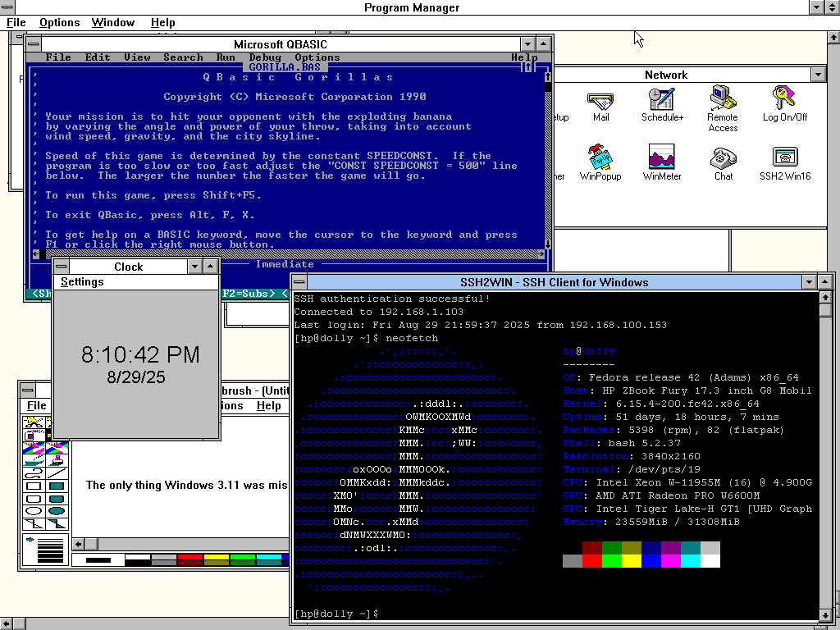Open Program Manager's Window menu
Screen dimensions: 840x630
pyautogui.click(x=113, y=22)
